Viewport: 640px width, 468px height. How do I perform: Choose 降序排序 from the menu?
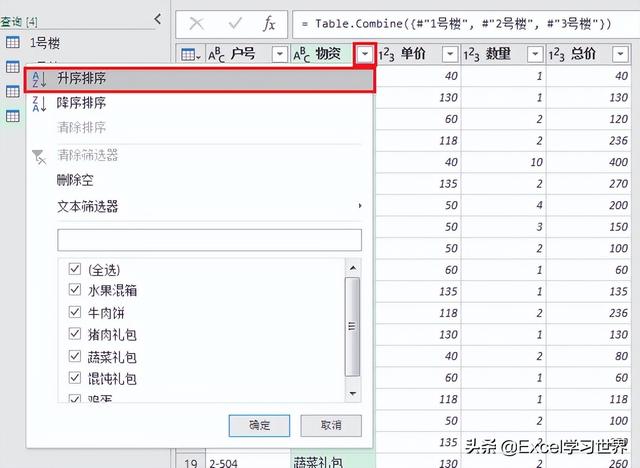pyautogui.click(x=199, y=103)
